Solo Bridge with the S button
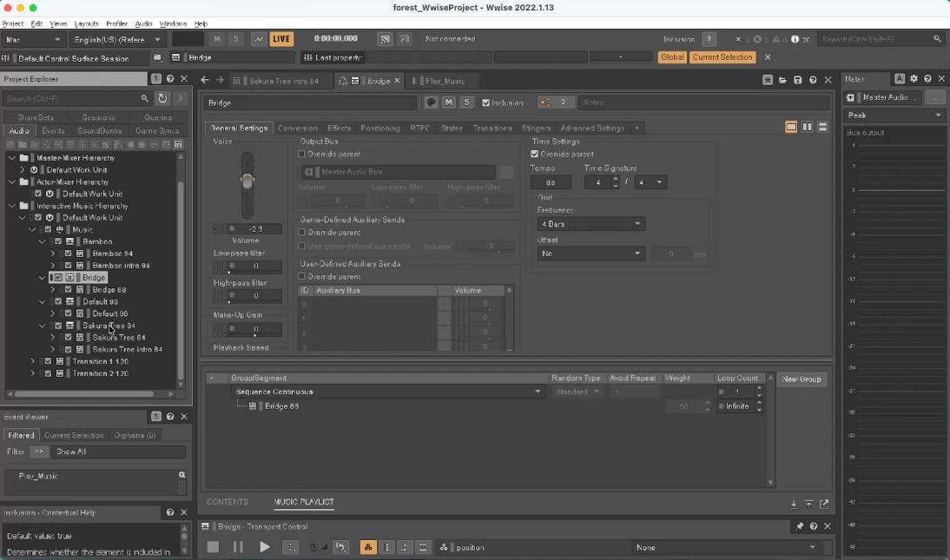The width and height of the screenshot is (950, 560). click(466, 102)
